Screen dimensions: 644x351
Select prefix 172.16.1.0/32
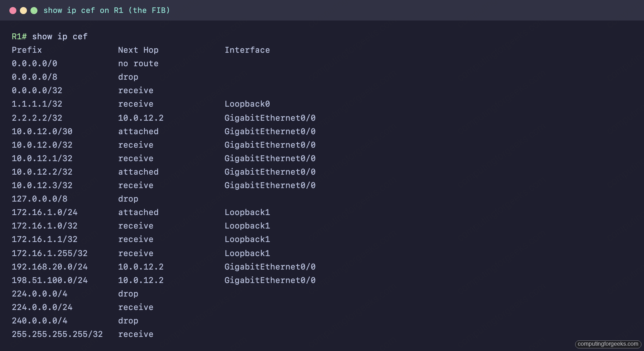click(44, 226)
